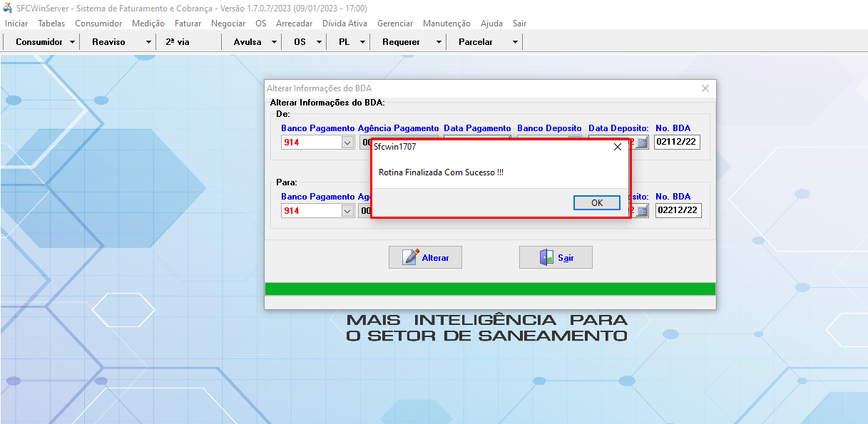The image size is (868, 424).
Task: Click the SFCWinServer app icon in title bar
Action: [x=8, y=8]
